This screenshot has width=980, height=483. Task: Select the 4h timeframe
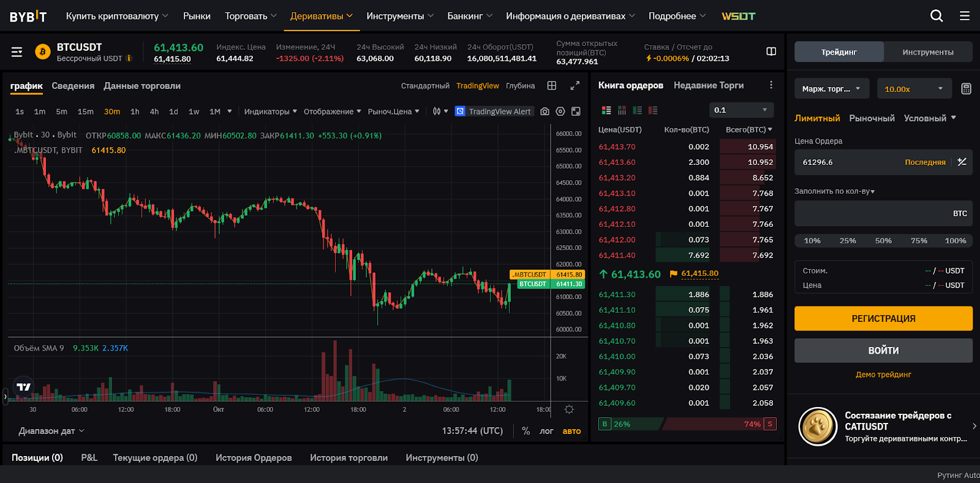point(154,112)
